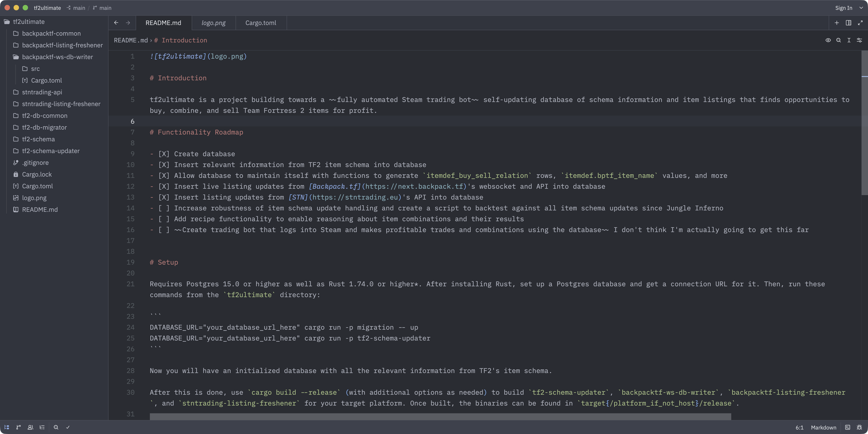The image size is (868, 434).
Task: Click the Cargo.lock padlock icon
Action: (16, 174)
